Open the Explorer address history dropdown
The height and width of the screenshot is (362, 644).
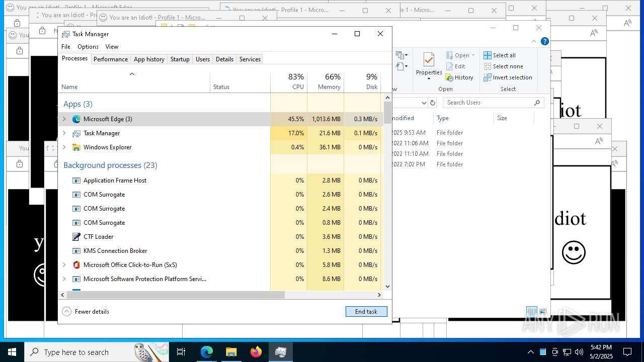(x=424, y=103)
